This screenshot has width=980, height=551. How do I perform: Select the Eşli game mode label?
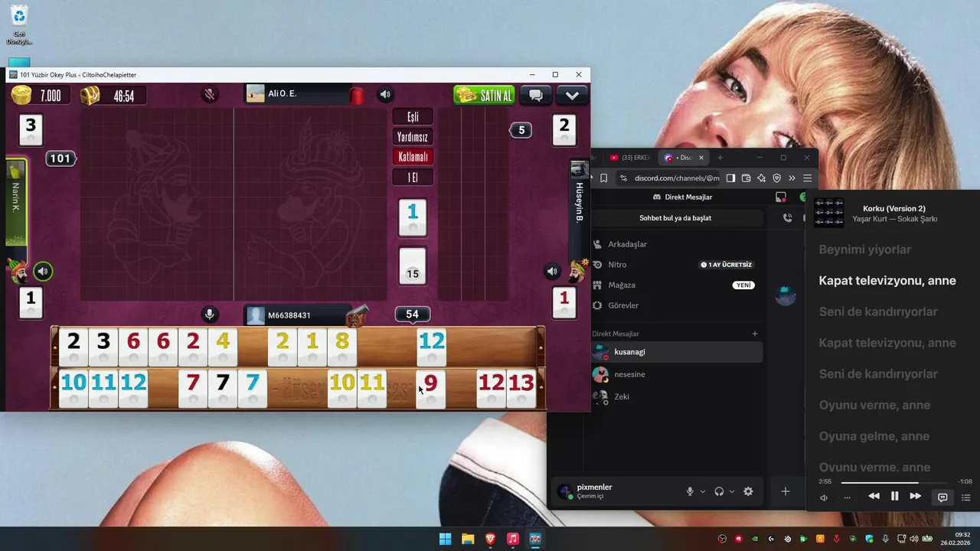coord(413,117)
